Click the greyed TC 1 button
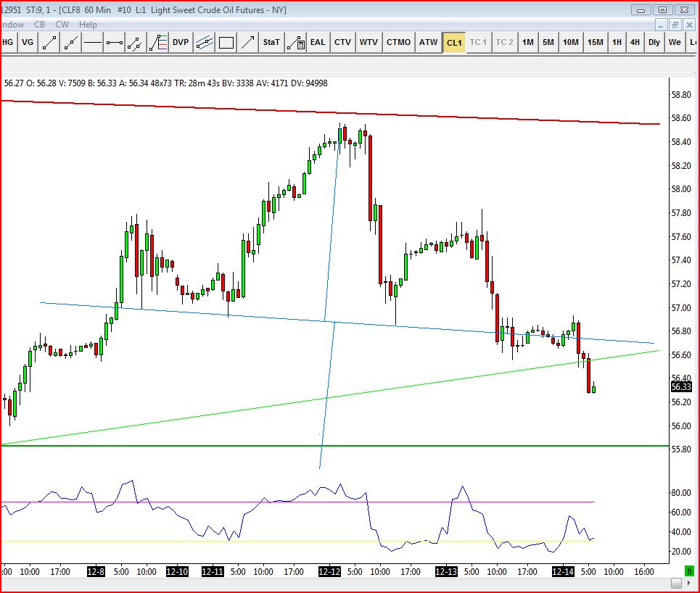The image size is (700, 593). coord(479,42)
